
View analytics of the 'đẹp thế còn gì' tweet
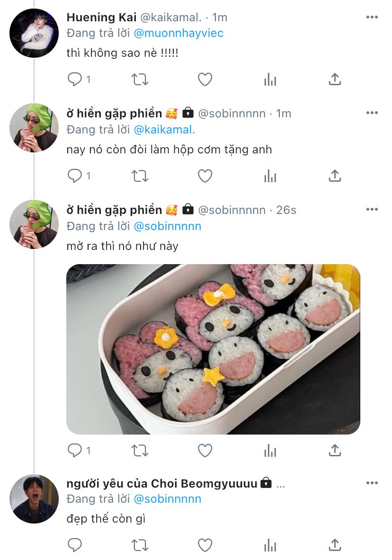(270, 546)
